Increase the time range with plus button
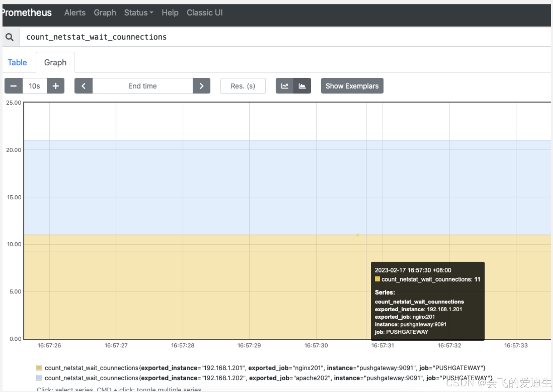The image size is (553, 392). (56, 86)
